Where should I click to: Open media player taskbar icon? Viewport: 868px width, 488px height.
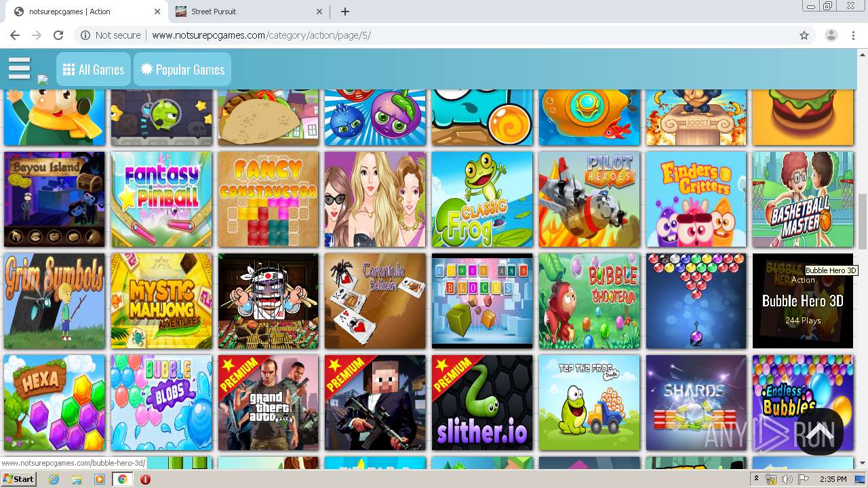[100, 479]
